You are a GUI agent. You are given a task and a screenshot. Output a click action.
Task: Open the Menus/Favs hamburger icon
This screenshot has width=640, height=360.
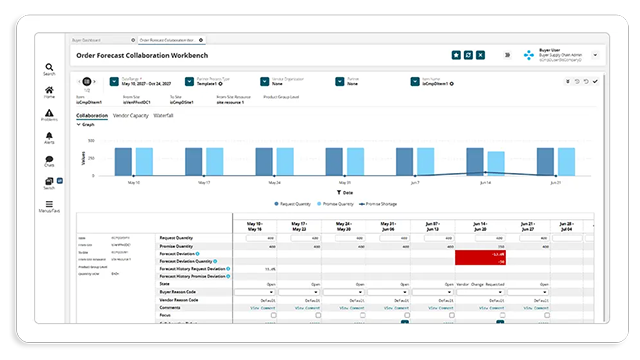click(x=49, y=204)
